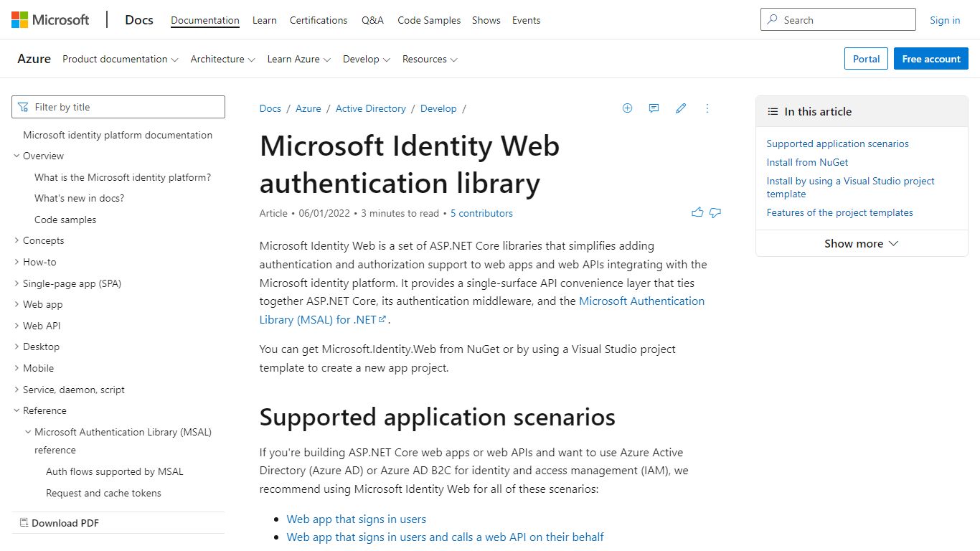980x551 pixels.
Task: Click the Microsoft logo
Action: point(50,19)
